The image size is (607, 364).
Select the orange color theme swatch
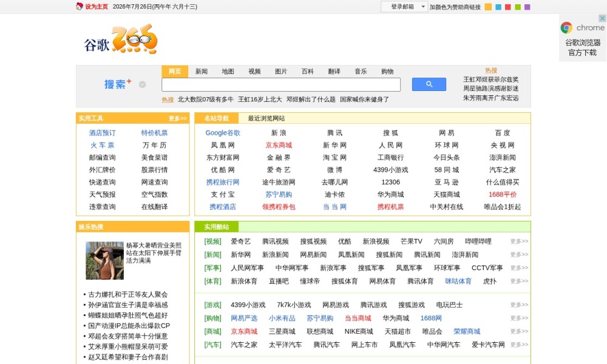click(488, 7)
